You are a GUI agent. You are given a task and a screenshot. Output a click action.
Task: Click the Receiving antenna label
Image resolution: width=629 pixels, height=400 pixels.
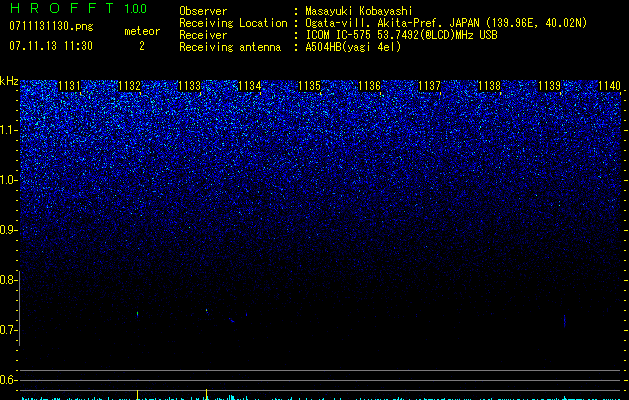click(x=230, y=47)
